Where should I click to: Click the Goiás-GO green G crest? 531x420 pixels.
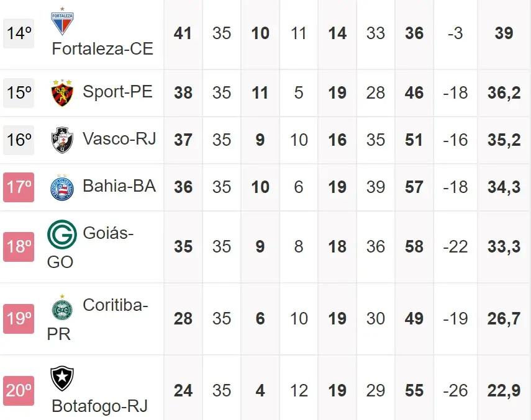pos(62,235)
